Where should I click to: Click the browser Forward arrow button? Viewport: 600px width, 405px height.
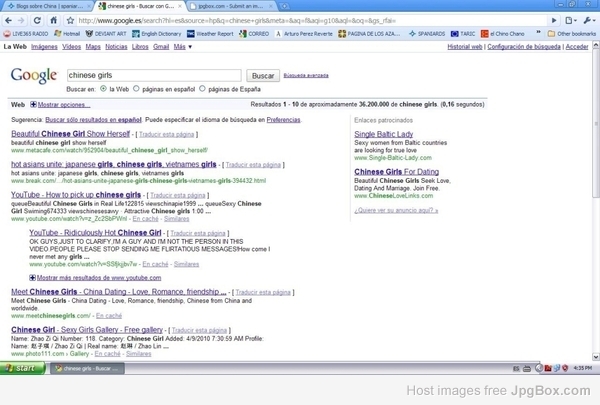pos(22,19)
